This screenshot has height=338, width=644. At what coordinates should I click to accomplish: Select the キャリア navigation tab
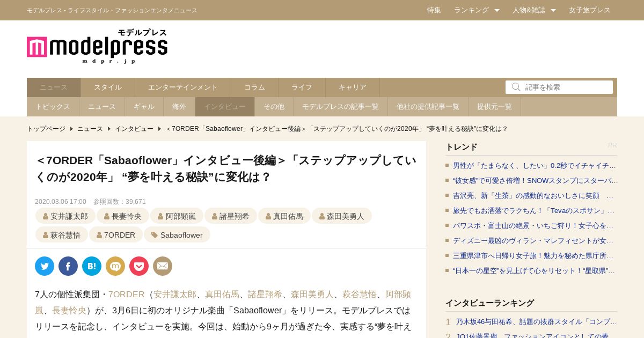click(353, 87)
